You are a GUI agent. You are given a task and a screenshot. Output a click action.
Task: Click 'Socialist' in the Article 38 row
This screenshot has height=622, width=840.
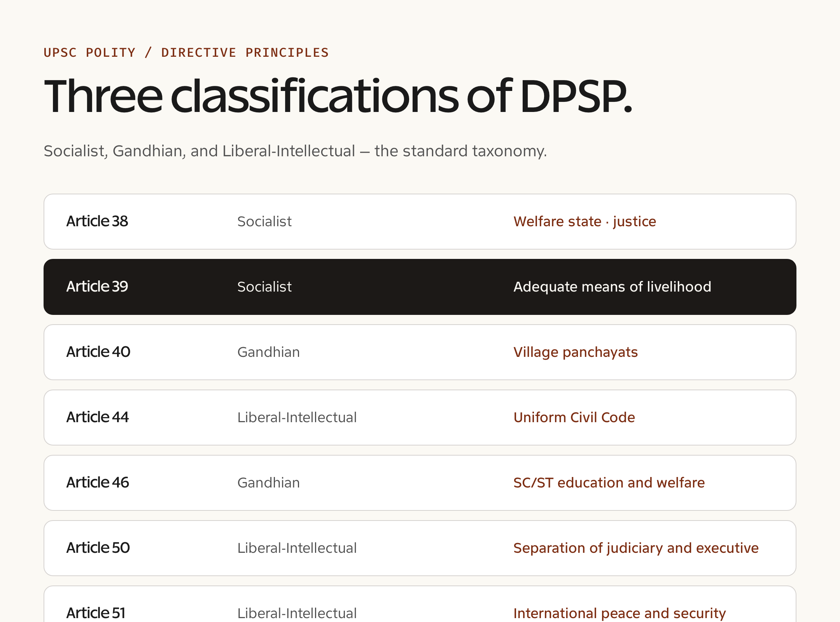coord(264,222)
